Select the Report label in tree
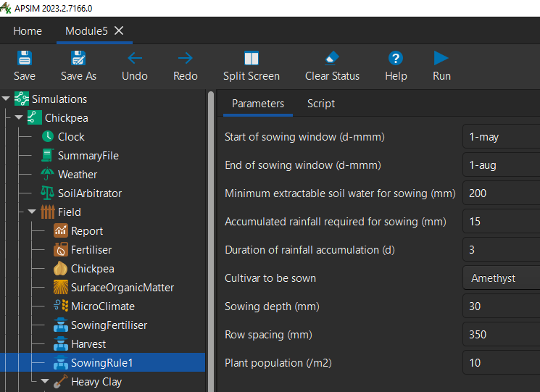Screen dimensions: 540x392 (x=87, y=231)
